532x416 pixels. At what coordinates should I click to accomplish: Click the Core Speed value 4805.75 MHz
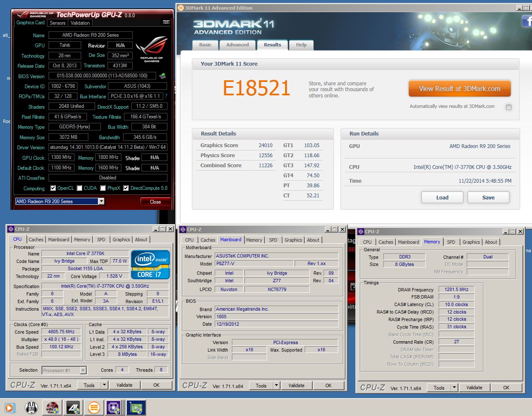point(61,332)
